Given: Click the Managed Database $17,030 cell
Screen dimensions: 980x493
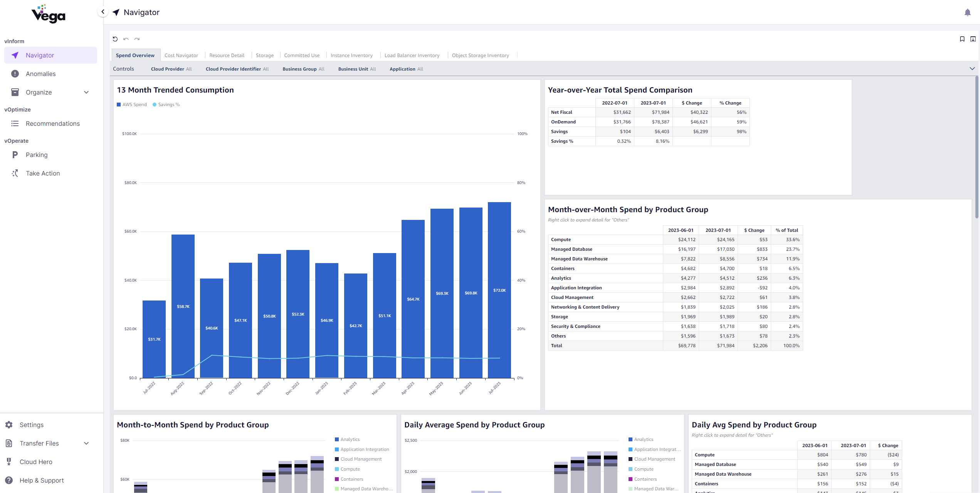Looking at the screenshot, I should tap(718, 249).
